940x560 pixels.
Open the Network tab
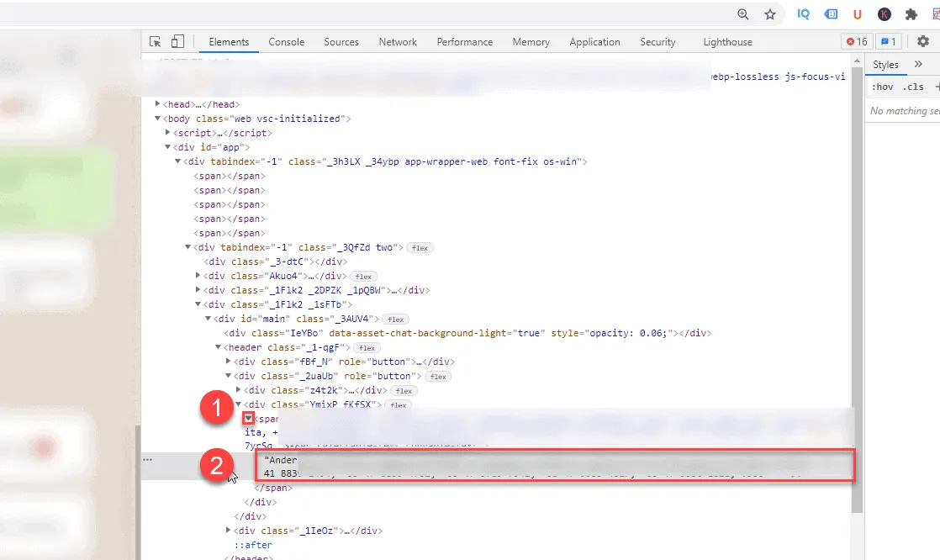coord(398,42)
